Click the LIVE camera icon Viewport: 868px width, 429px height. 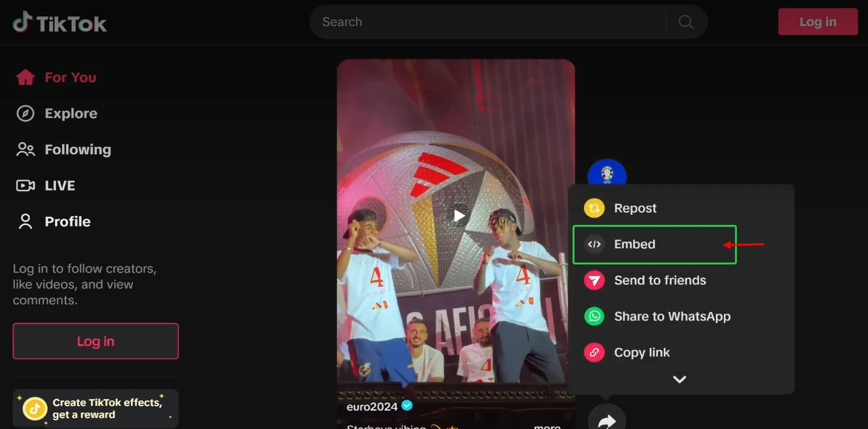25,186
